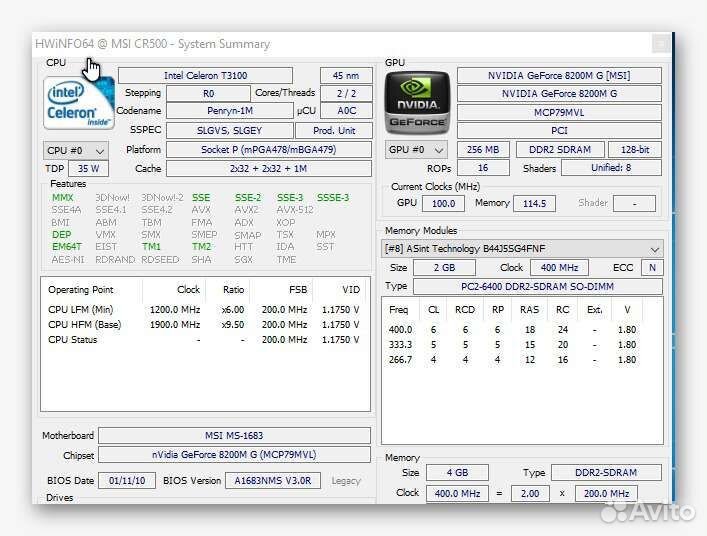Click the Intel Celeron logo

[x=73, y=105]
